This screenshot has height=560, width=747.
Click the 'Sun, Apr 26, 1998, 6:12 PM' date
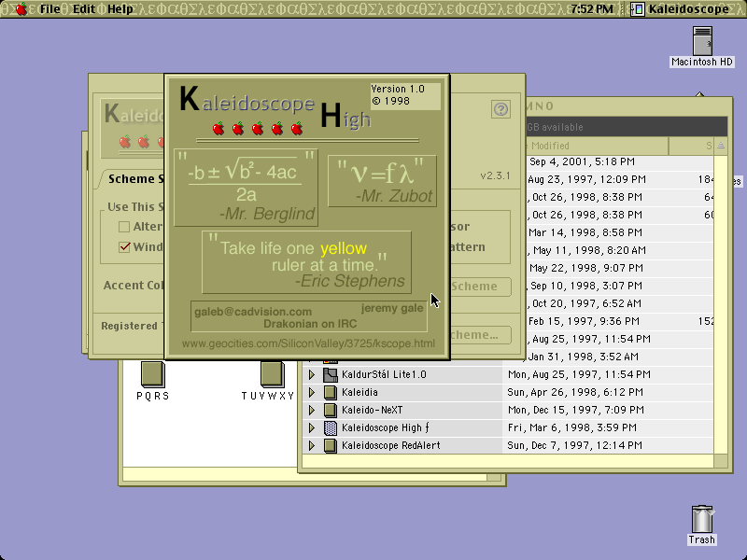pyautogui.click(x=575, y=392)
